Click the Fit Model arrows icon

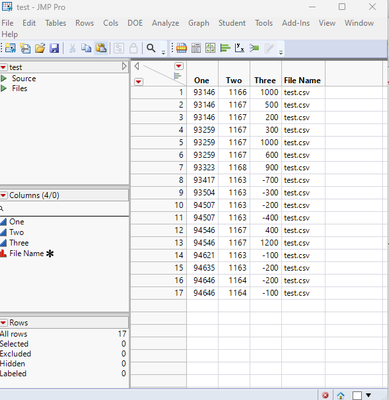coord(254,49)
